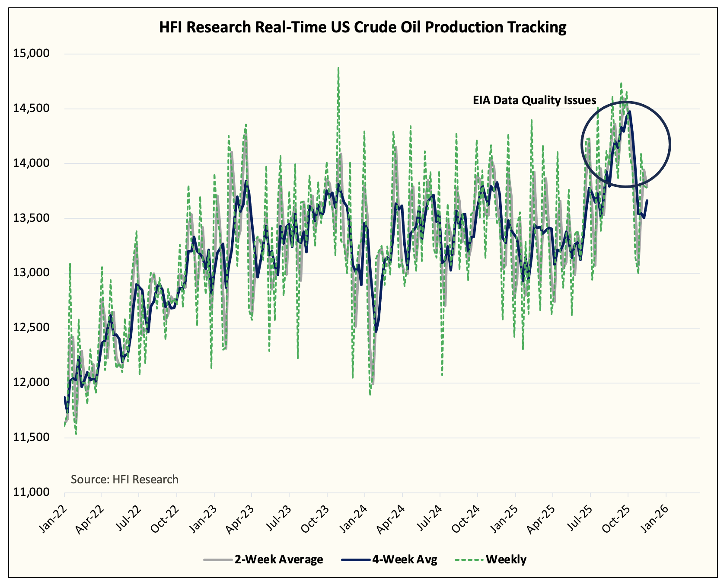Click the 'Source: HFI Research' note
The width and height of the screenshot is (727, 588).
tap(124, 479)
